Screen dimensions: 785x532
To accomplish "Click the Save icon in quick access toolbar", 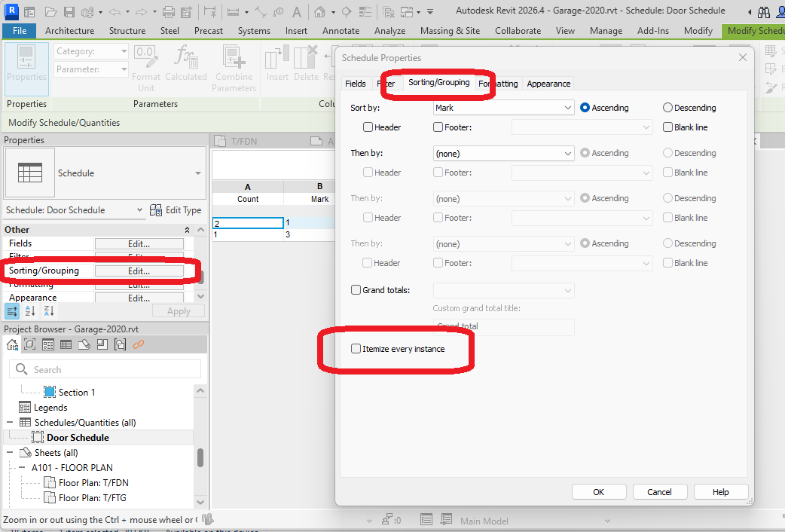I will (x=69, y=11).
